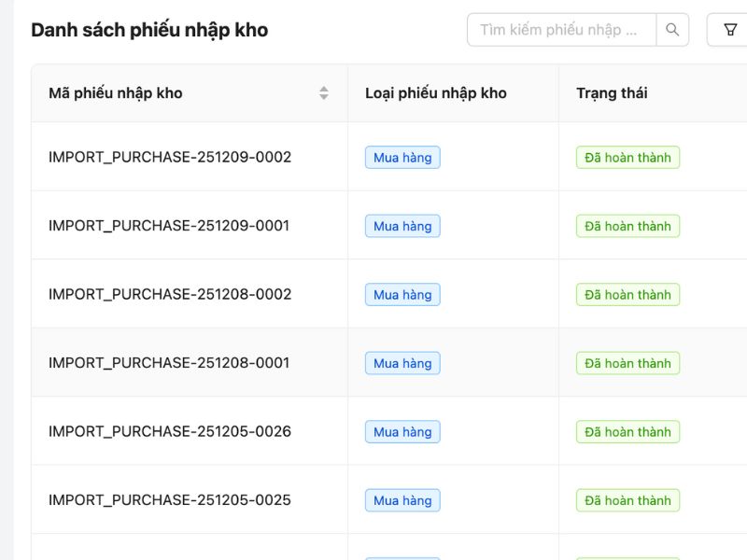Open the funnel filter button

click(729, 30)
